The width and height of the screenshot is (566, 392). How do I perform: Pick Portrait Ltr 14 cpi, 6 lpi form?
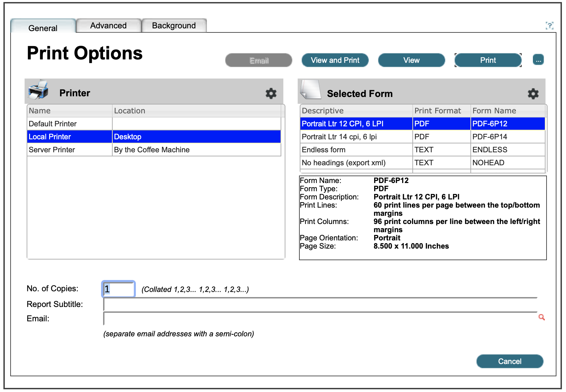tap(339, 137)
